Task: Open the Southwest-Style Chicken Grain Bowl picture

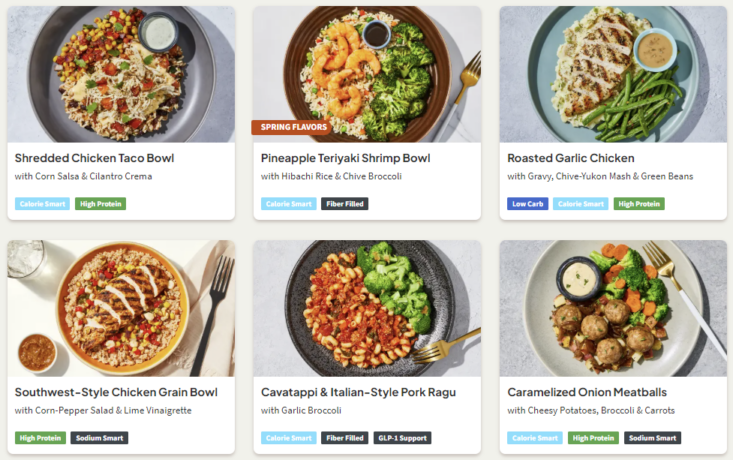Action: 121,308
